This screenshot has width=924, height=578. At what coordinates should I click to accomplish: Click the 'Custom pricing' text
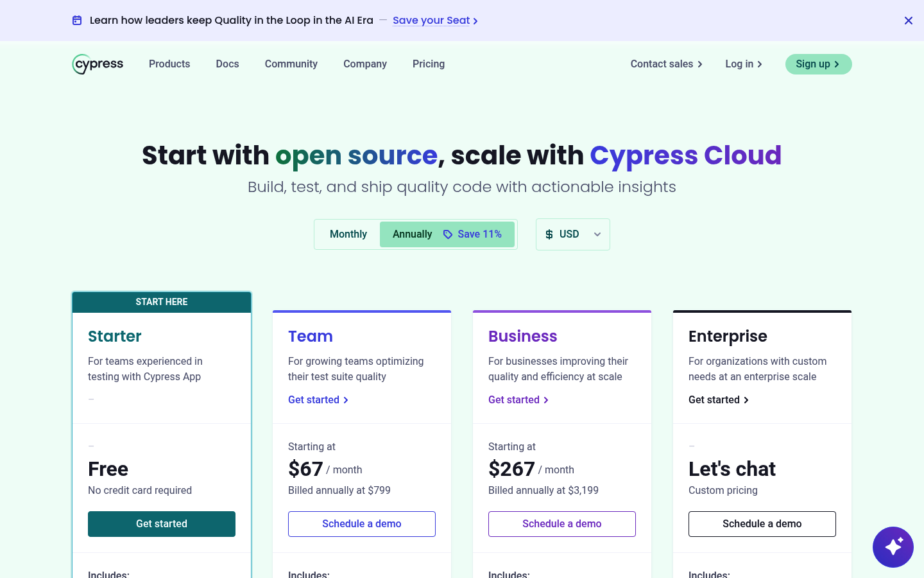coord(723,491)
